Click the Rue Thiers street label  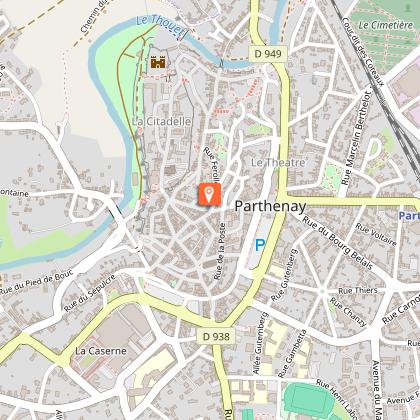(358, 291)
